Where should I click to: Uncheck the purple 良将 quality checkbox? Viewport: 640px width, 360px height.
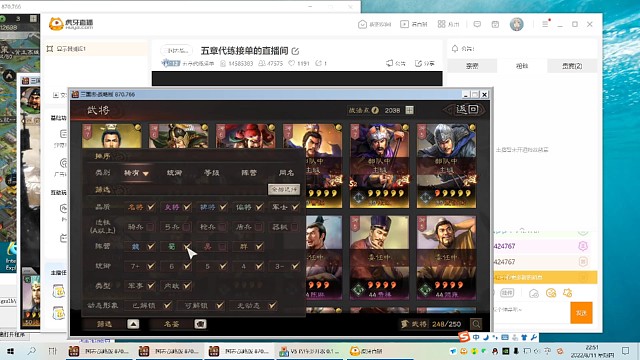pos(187,207)
